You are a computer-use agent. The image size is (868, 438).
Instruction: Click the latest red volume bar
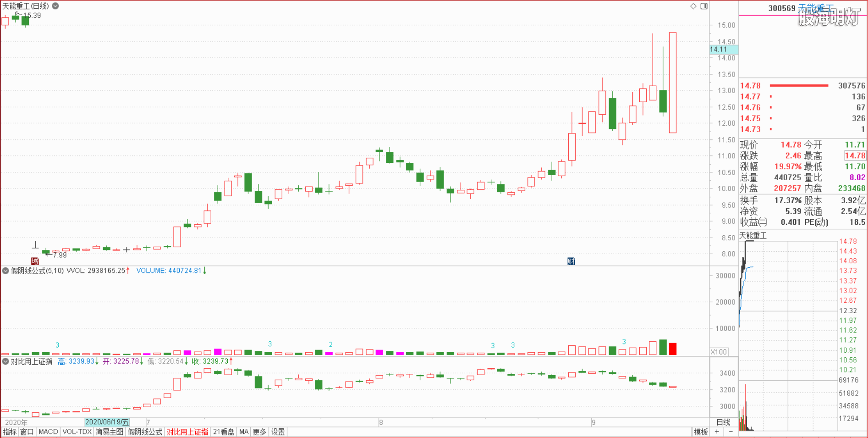[x=673, y=349]
